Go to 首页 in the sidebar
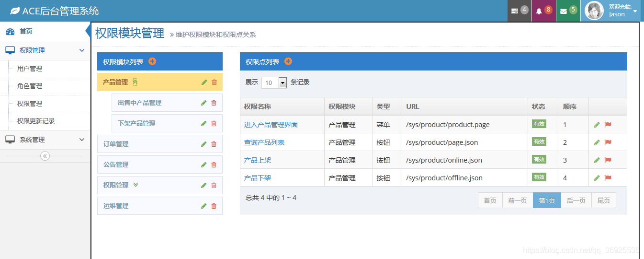This screenshot has width=644, height=259. click(45, 31)
